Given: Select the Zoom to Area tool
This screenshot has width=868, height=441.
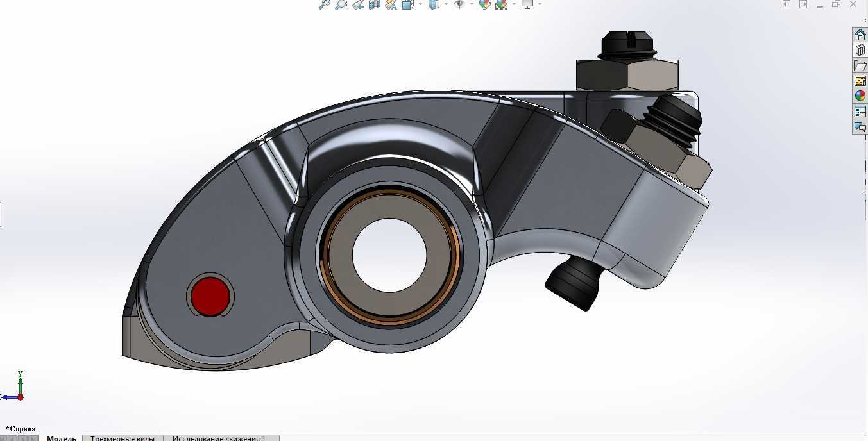Looking at the screenshot, I should click(341, 4).
